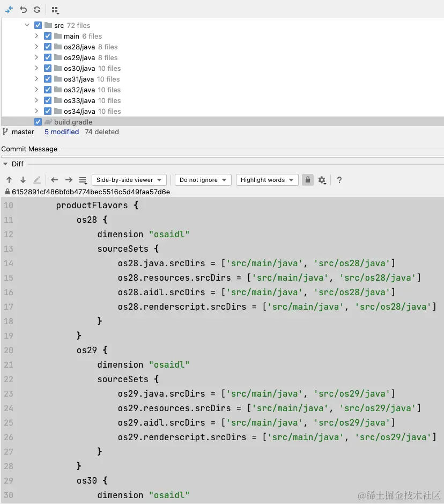Image resolution: width=444 pixels, height=504 pixels.
Task: Open the Do not ignore dropdown
Action: pos(203,180)
